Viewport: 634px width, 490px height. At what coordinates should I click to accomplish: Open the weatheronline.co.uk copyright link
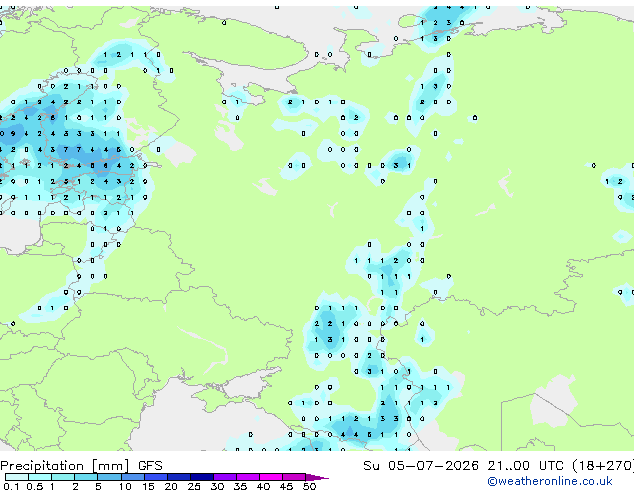(550, 481)
